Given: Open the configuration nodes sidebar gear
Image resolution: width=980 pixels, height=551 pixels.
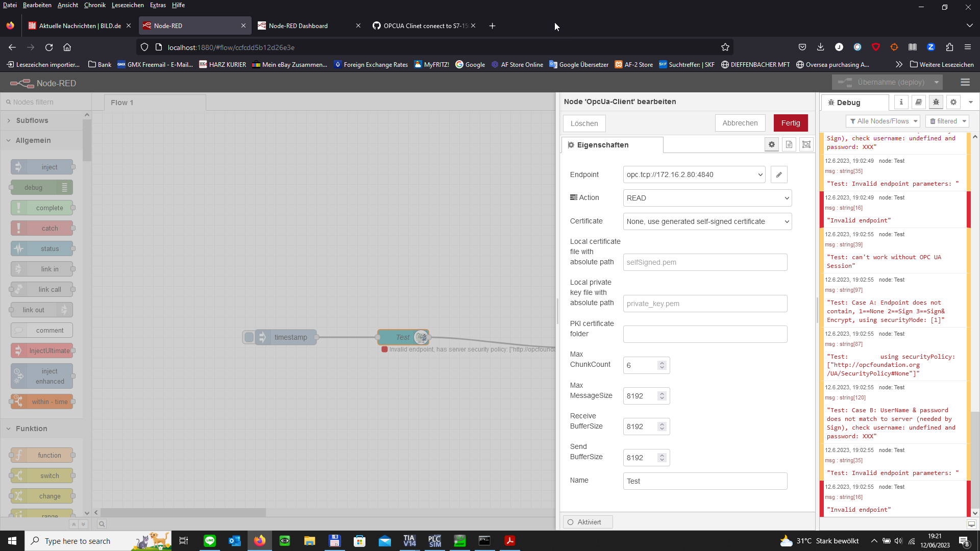Looking at the screenshot, I should tap(953, 102).
